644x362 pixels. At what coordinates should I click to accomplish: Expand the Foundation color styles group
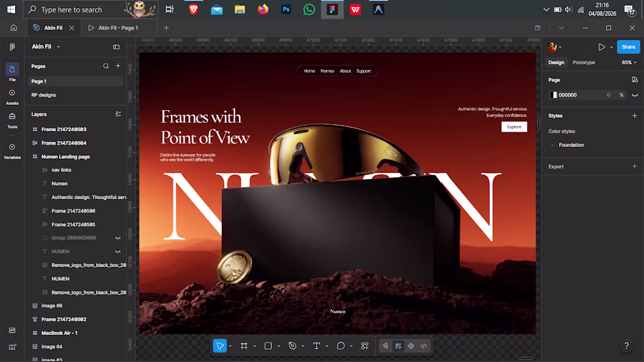coord(553,145)
